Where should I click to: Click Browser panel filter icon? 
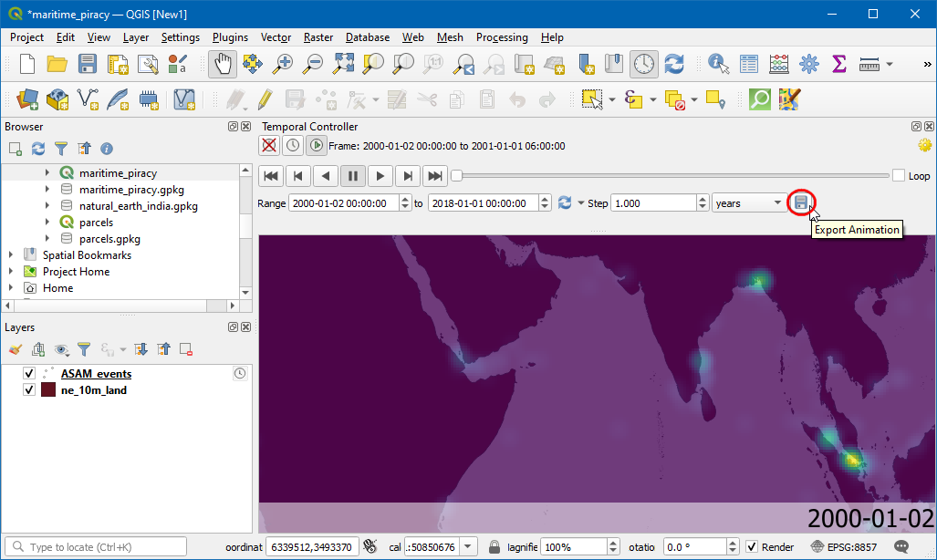61,149
